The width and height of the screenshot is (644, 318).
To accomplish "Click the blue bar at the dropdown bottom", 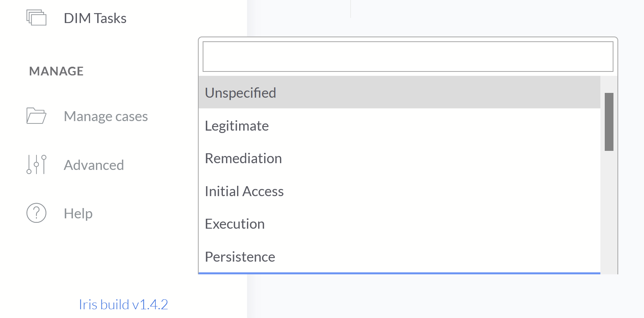I will click(399, 273).
